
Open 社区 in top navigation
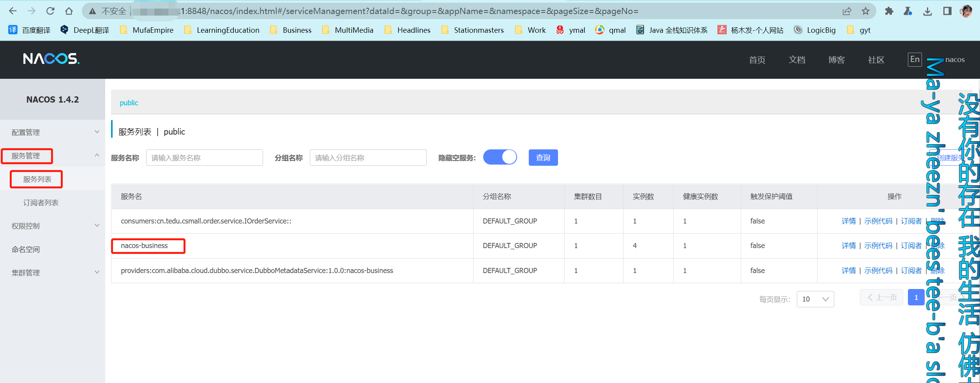pos(876,60)
